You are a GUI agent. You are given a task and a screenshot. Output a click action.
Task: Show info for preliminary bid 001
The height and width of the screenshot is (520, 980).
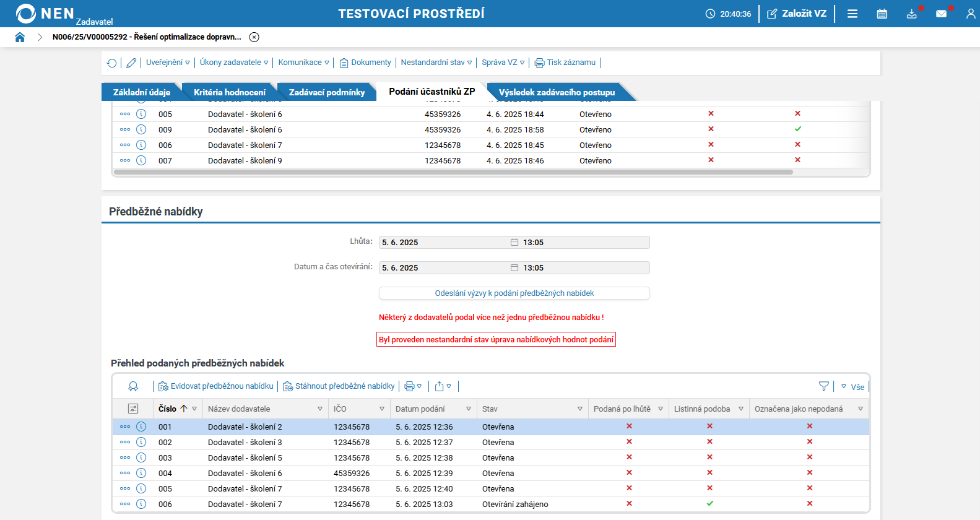(x=141, y=427)
